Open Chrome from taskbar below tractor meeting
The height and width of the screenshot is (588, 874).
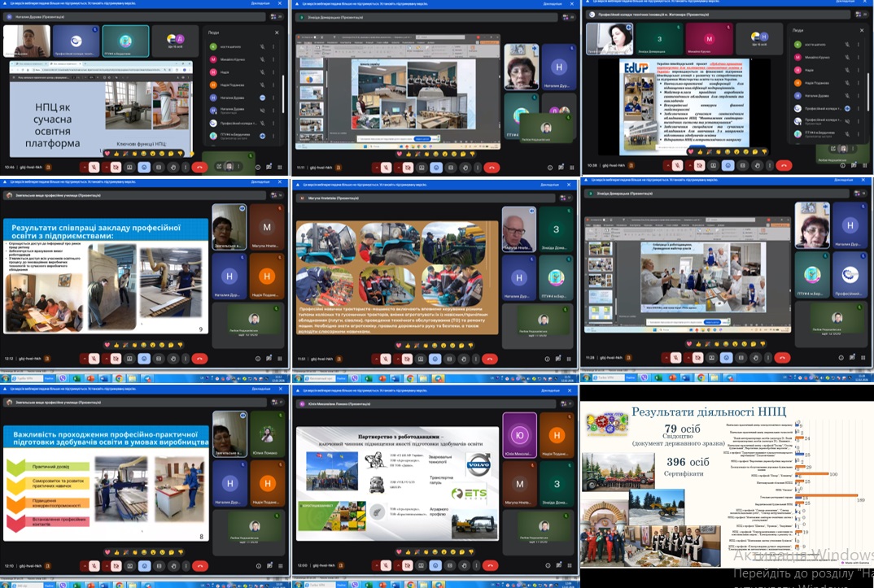(x=411, y=378)
